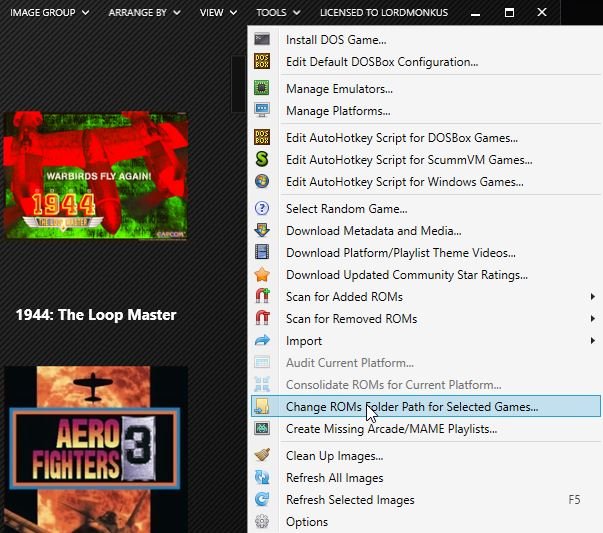Select Edit AutoHotkey Script for ScummVM Games

(425, 159)
